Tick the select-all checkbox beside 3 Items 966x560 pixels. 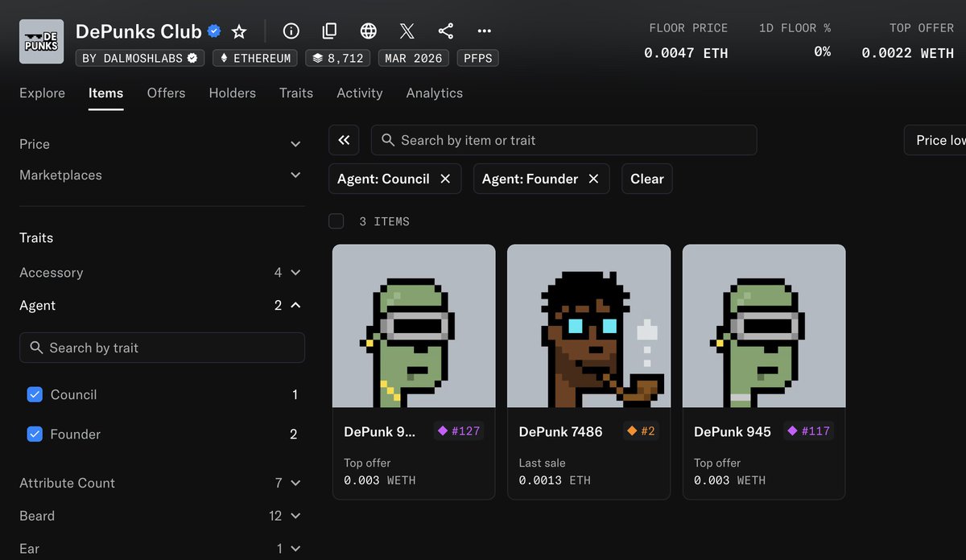coord(336,221)
